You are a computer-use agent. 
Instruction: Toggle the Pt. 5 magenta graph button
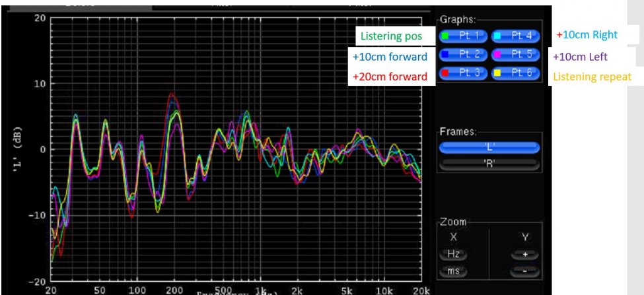pyautogui.click(x=515, y=54)
